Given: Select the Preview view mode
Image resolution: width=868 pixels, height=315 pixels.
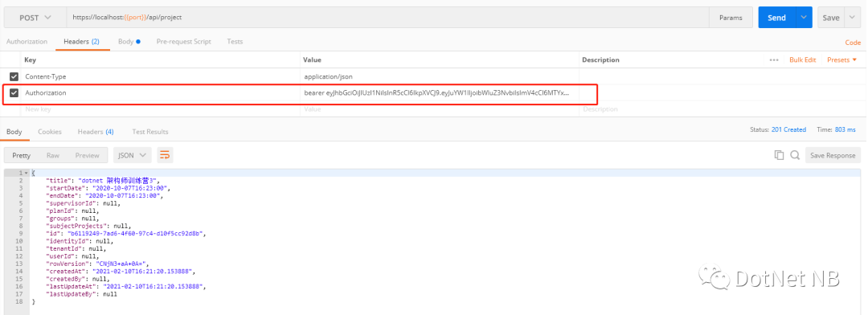Looking at the screenshot, I should coord(88,156).
